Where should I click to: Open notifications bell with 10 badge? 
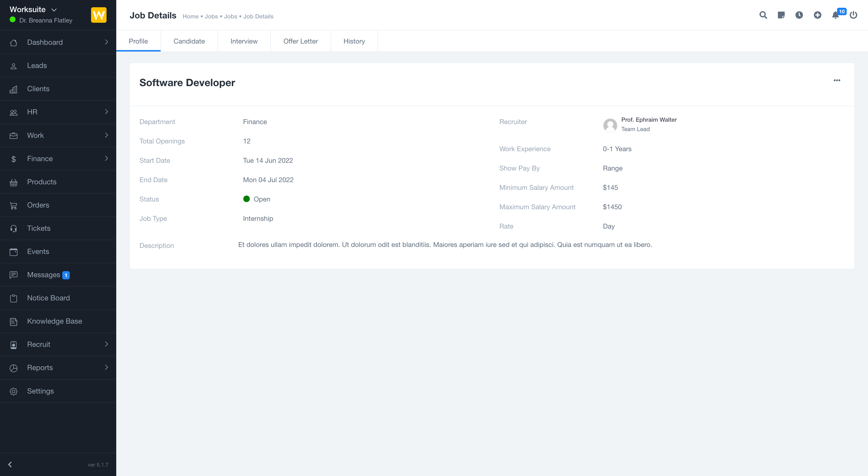[x=836, y=15]
